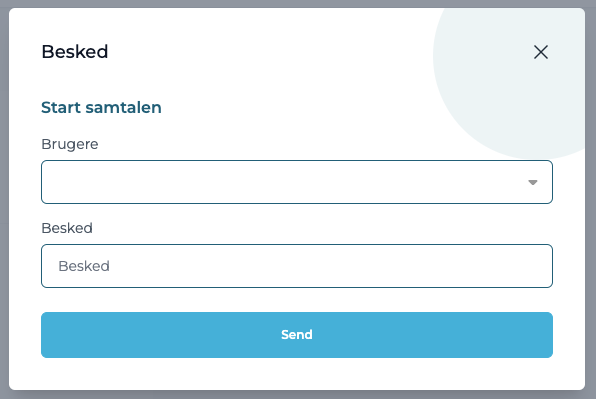Click the Besked label above the text field

coord(67,228)
